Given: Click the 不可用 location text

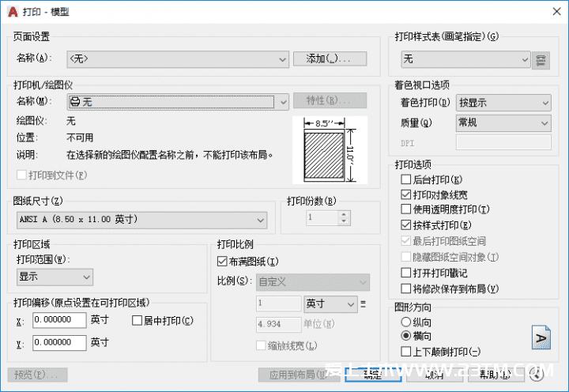Looking at the screenshot, I should [x=80, y=138].
